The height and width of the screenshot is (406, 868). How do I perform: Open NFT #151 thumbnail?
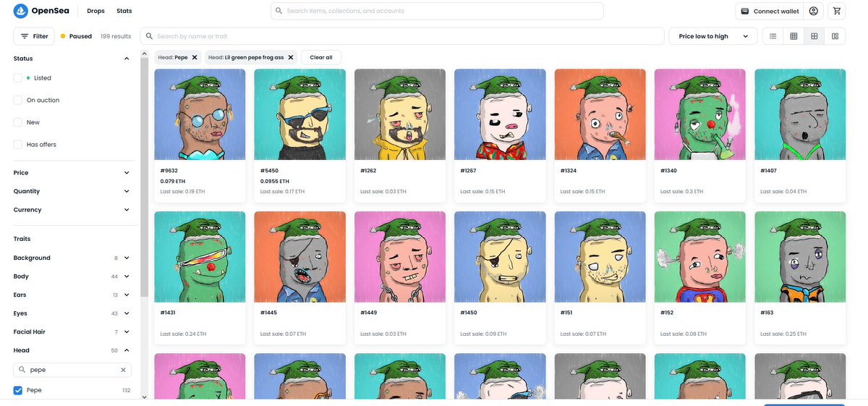point(600,257)
